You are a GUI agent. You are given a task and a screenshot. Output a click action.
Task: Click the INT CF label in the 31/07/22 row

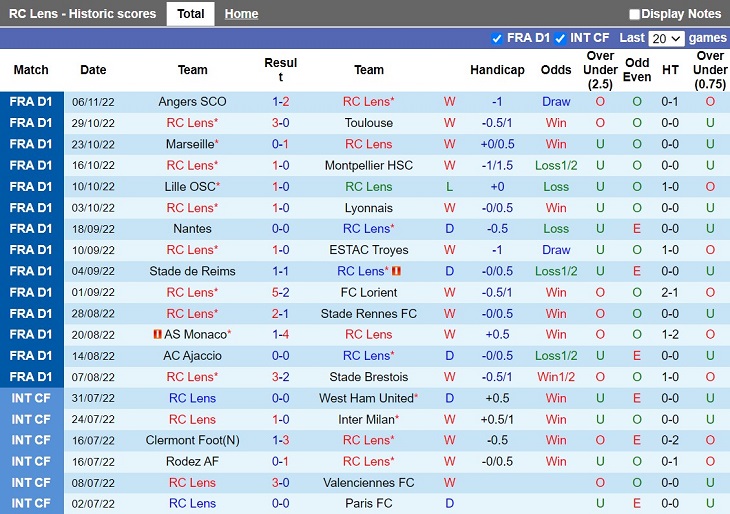(x=31, y=398)
